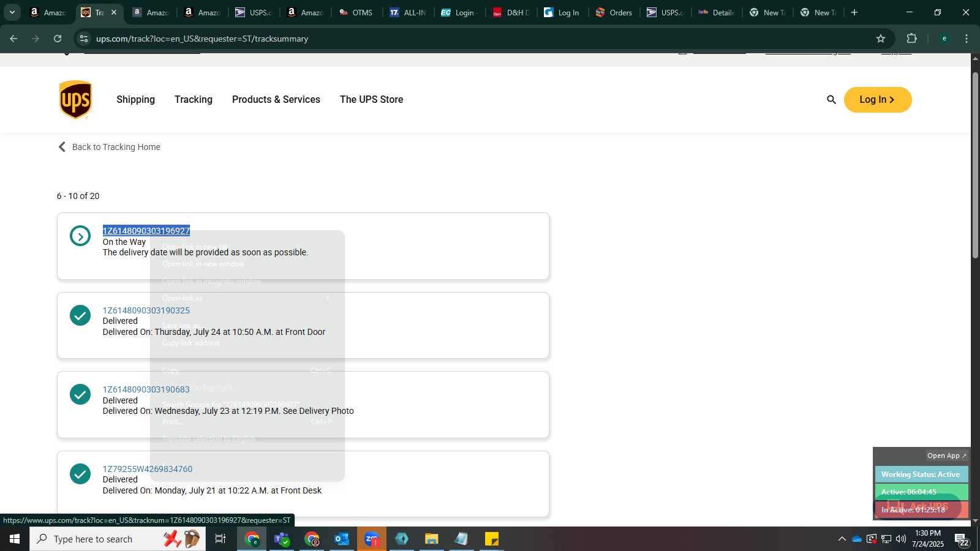Switch to the Login tab
The image size is (980, 551).
pos(459,12)
